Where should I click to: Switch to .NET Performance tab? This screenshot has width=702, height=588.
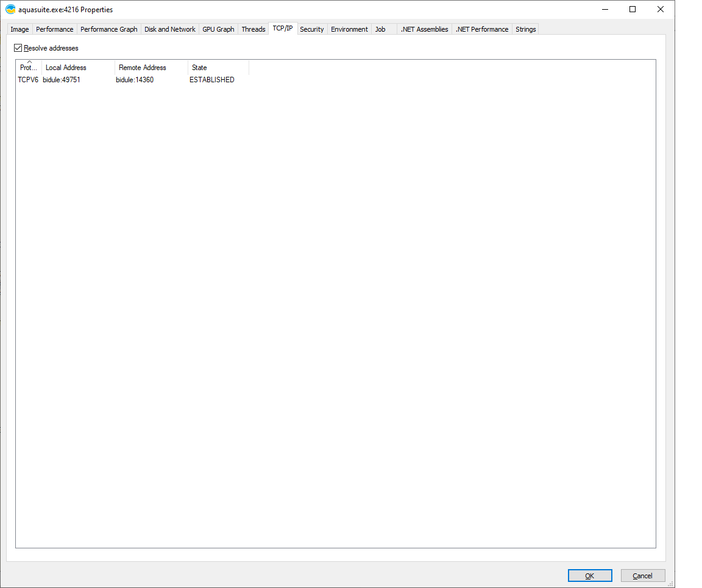(x=482, y=29)
